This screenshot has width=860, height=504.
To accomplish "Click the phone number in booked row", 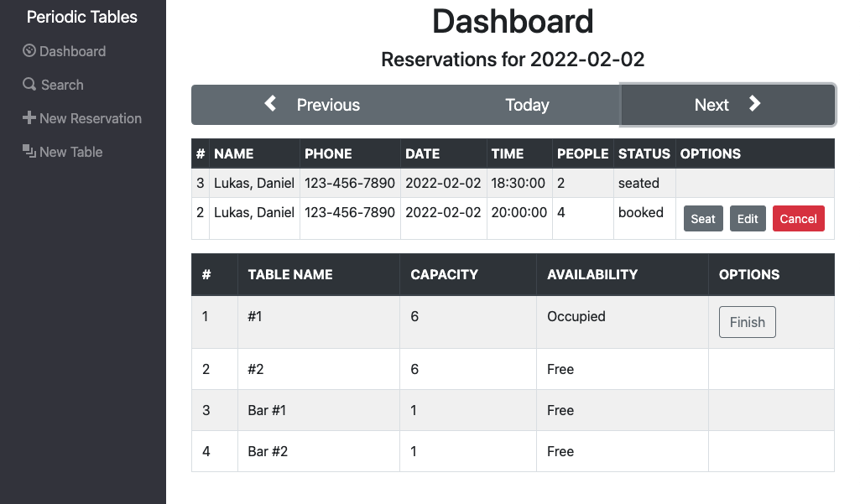I will pyautogui.click(x=349, y=212).
